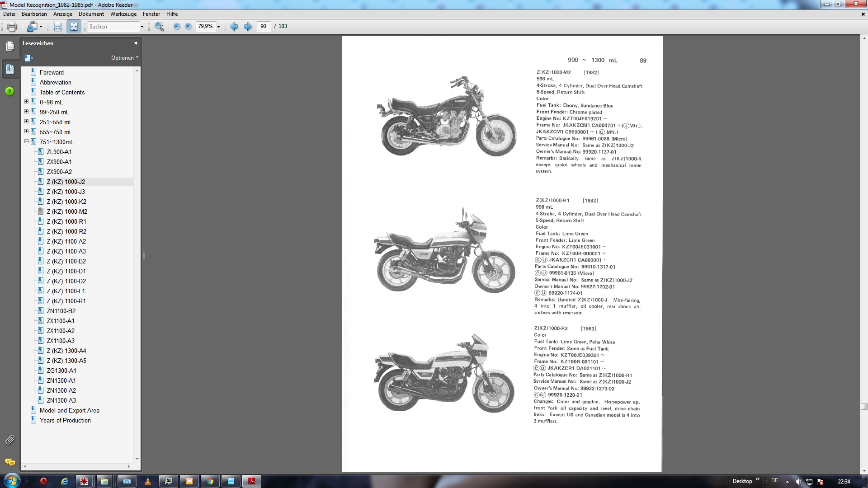Open the Years of Production bookmark
Viewport: 868px width, 488px height.
(x=65, y=420)
